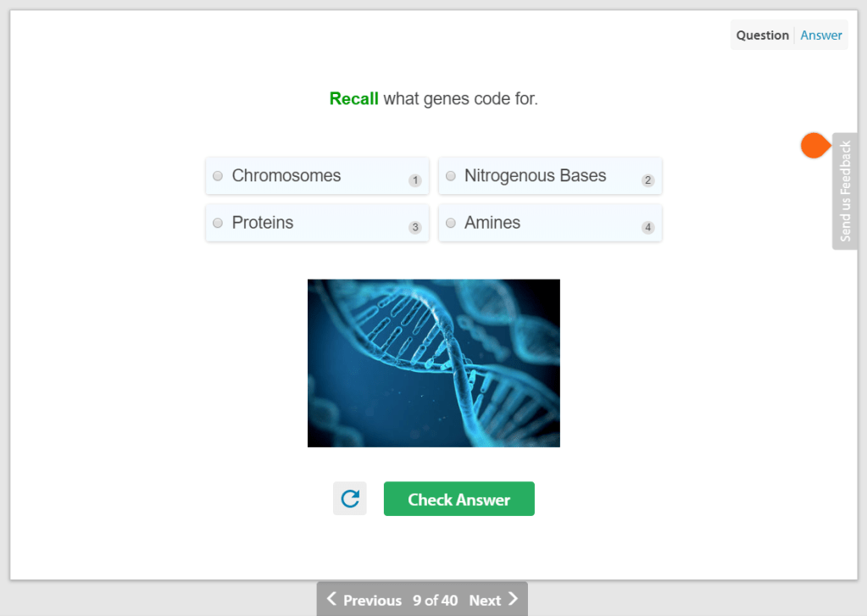This screenshot has width=867, height=616.
Task: Click the reset question refresh icon
Action: pos(350,499)
